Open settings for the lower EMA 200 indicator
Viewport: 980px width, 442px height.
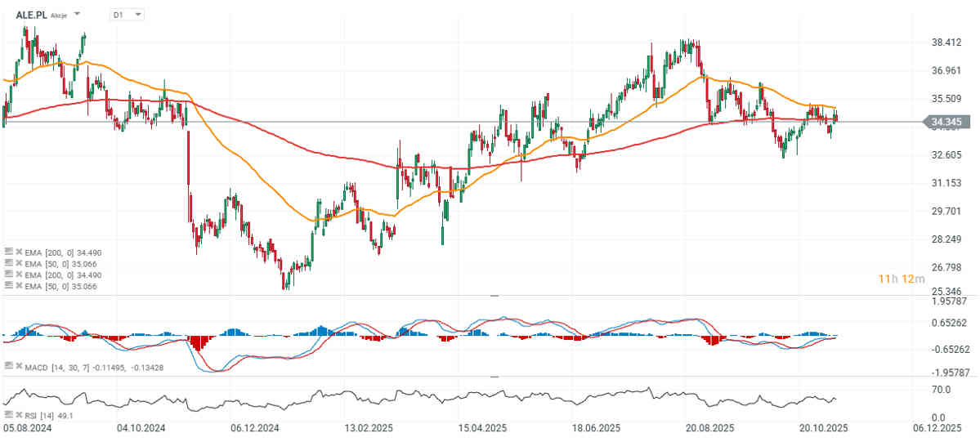[x=8, y=275]
